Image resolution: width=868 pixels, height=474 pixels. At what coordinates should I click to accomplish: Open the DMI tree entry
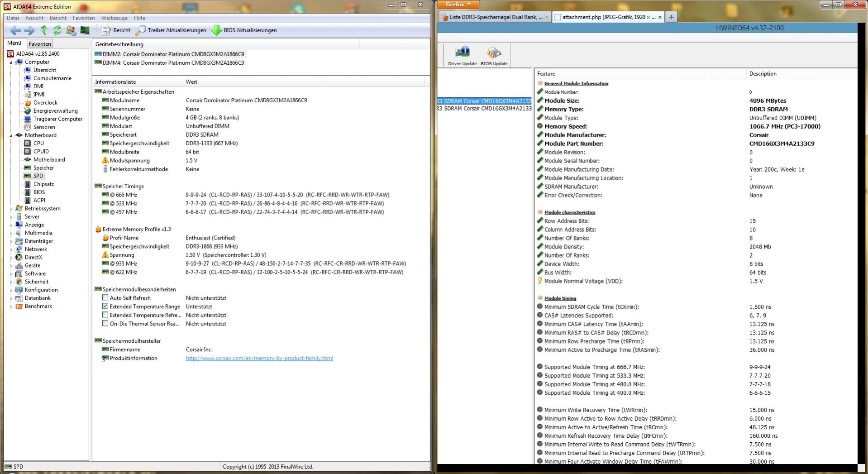point(38,86)
